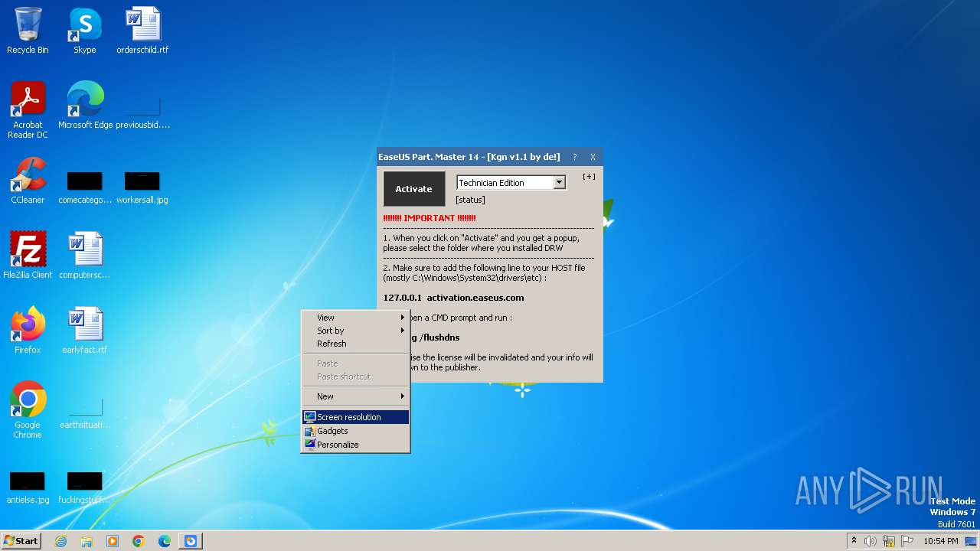Click the ? help button in title bar
This screenshot has height=551, width=980.
click(x=574, y=157)
